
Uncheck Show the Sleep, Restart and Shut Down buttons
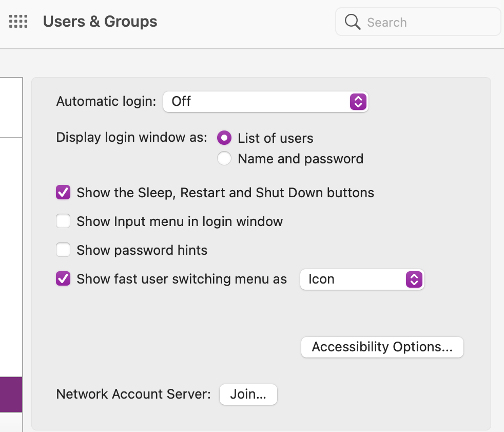(x=63, y=193)
